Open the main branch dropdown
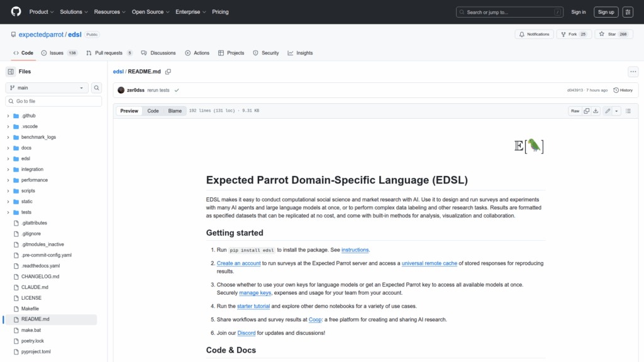Screen dimensions: 644x362 coord(47,88)
